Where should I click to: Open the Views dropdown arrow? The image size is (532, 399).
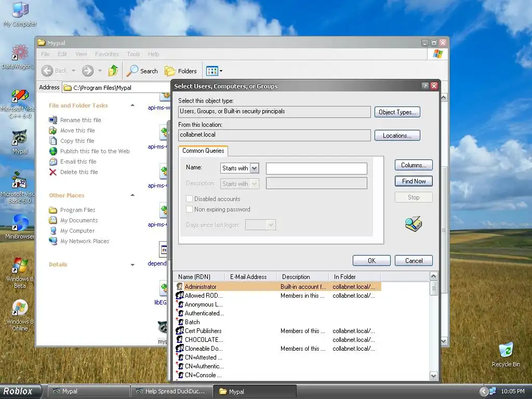pyautogui.click(x=221, y=71)
